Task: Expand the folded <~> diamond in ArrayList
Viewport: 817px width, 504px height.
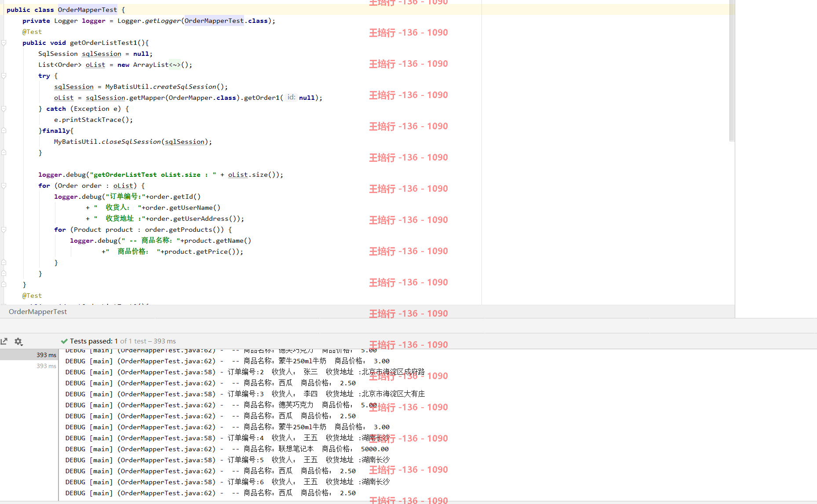Action: pos(175,65)
